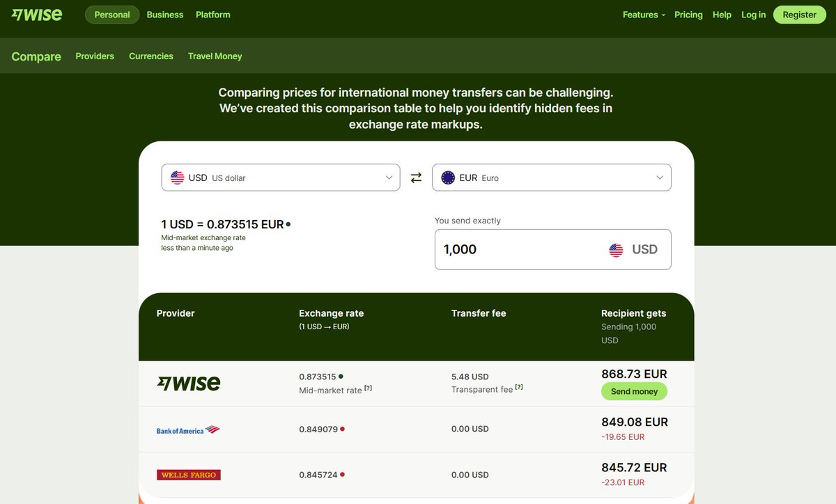Viewport: 836px width, 504px height.
Task: Open the Currencies submenu item
Action: click(x=151, y=56)
